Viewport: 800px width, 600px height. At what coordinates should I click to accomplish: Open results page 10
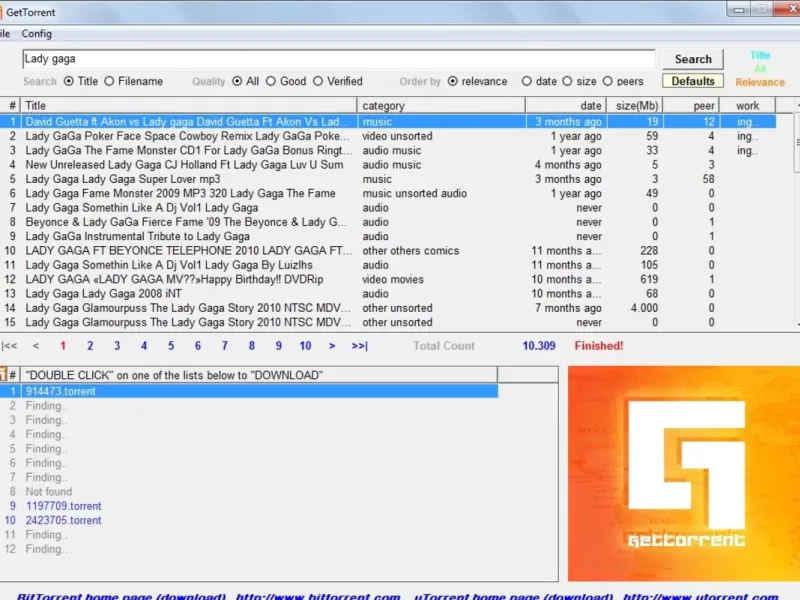[305, 346]
